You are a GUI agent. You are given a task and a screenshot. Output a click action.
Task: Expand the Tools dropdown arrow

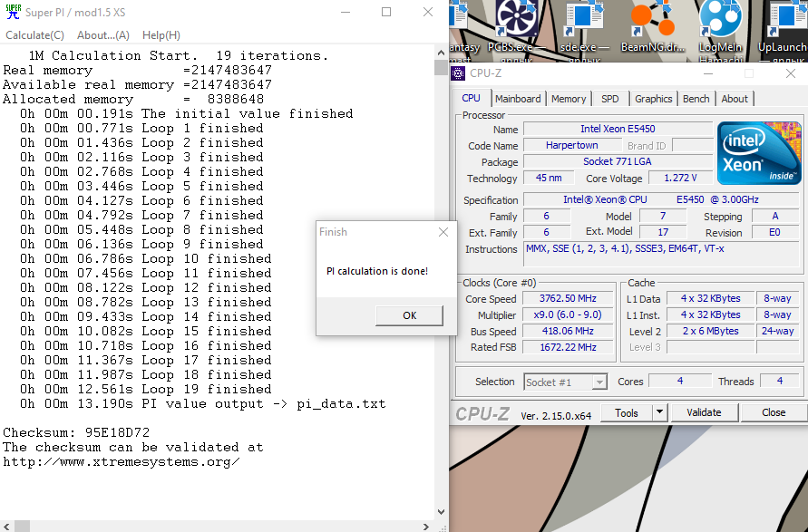659,412
